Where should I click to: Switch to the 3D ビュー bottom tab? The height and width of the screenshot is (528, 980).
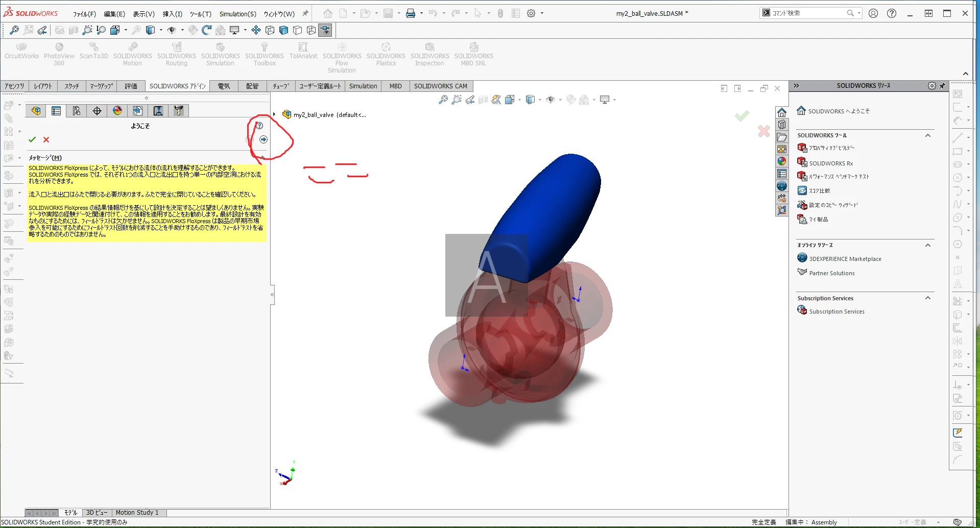click(x=97, y=513)
